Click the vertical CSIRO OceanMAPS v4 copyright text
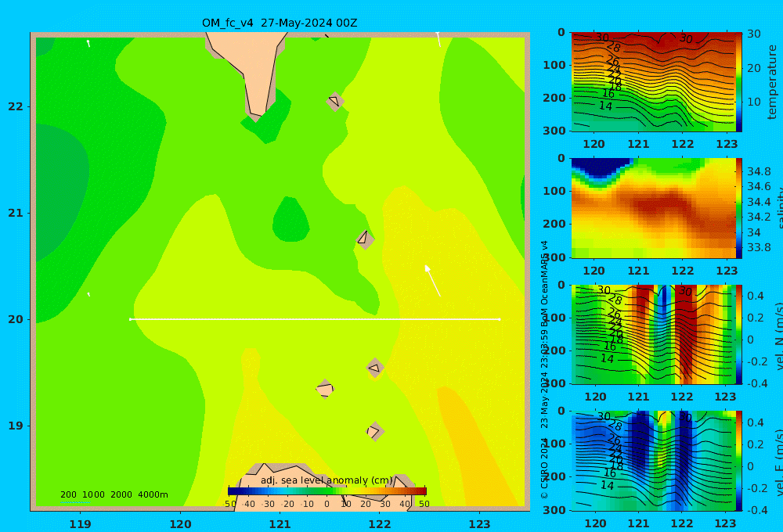 pos(544,369)
